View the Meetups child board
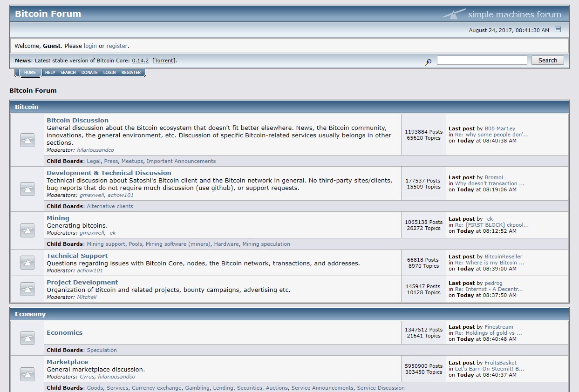The image size is (579, 392). (132, 161)
